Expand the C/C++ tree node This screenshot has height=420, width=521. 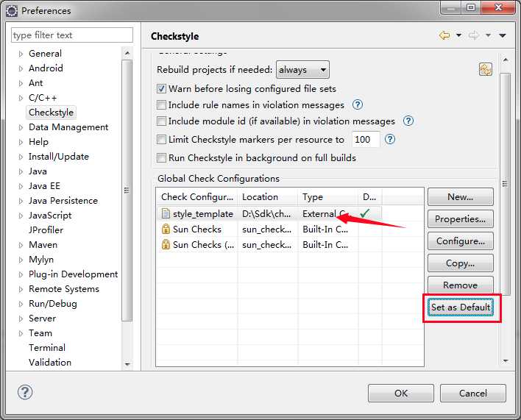[21, 98]
